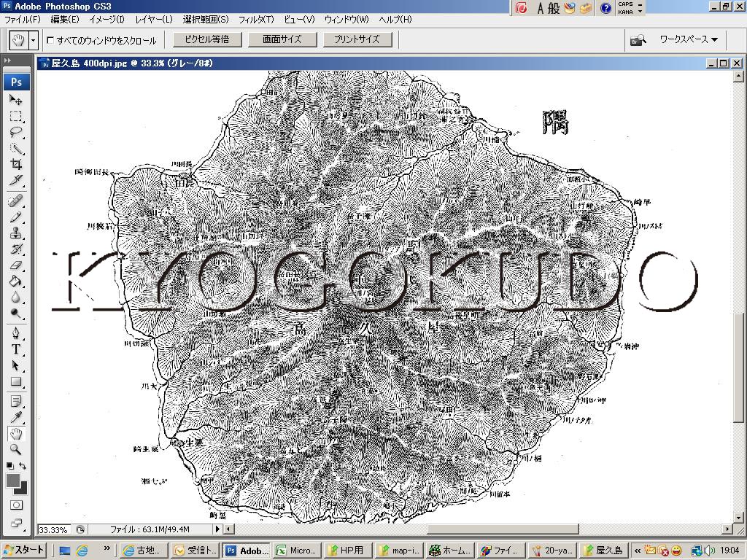The image size is (747, 560).
Task: Select the Eraser tool
Action: point(16,265)
